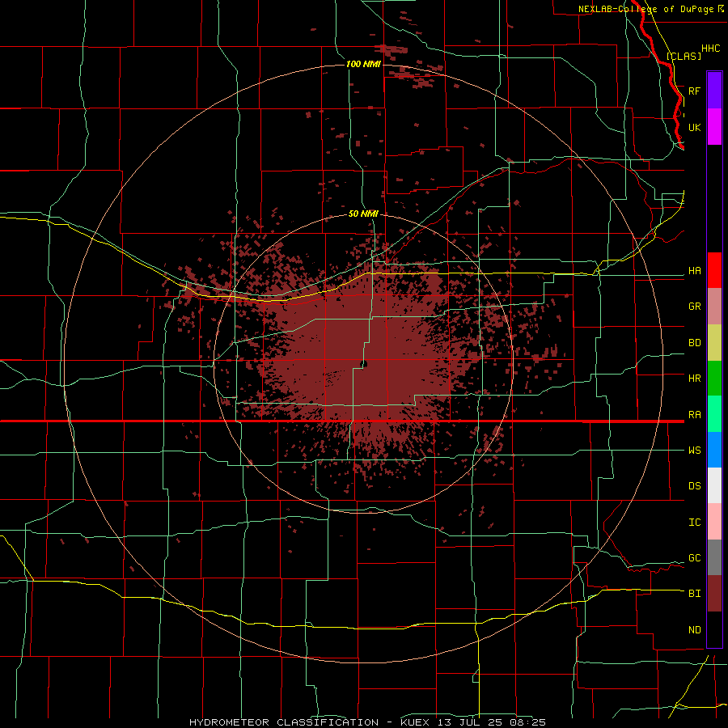
Task: Click the magenta UK legend color swatch
Action: [714, 127]
